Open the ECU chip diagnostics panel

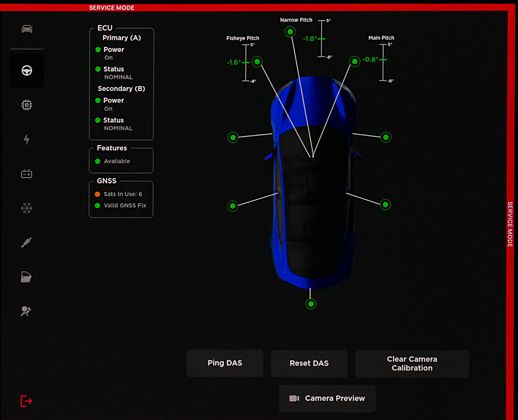pyautogui.click(x=26, y=105)
